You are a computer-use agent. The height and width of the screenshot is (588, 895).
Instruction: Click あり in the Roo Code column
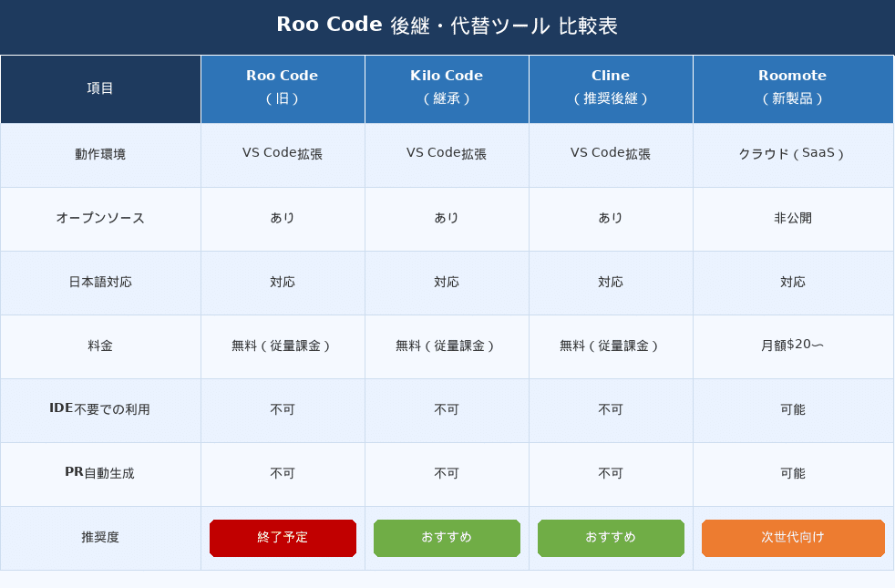(283, 218)
